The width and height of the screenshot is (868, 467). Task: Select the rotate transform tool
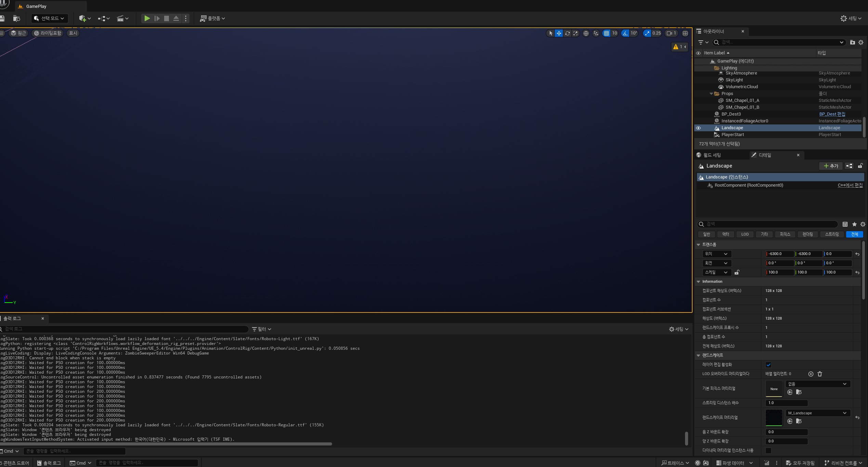point(567,33)
